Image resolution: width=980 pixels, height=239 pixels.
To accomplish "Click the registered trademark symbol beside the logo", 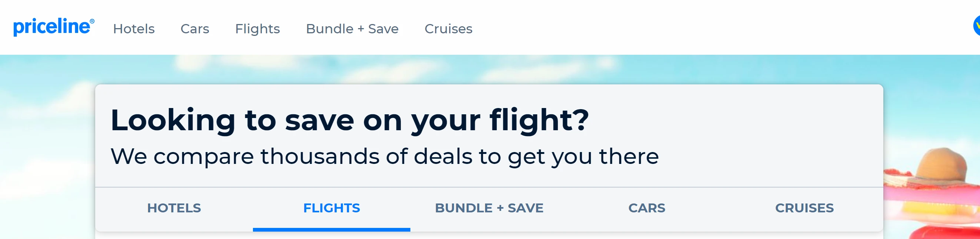I will pos(92,21).
